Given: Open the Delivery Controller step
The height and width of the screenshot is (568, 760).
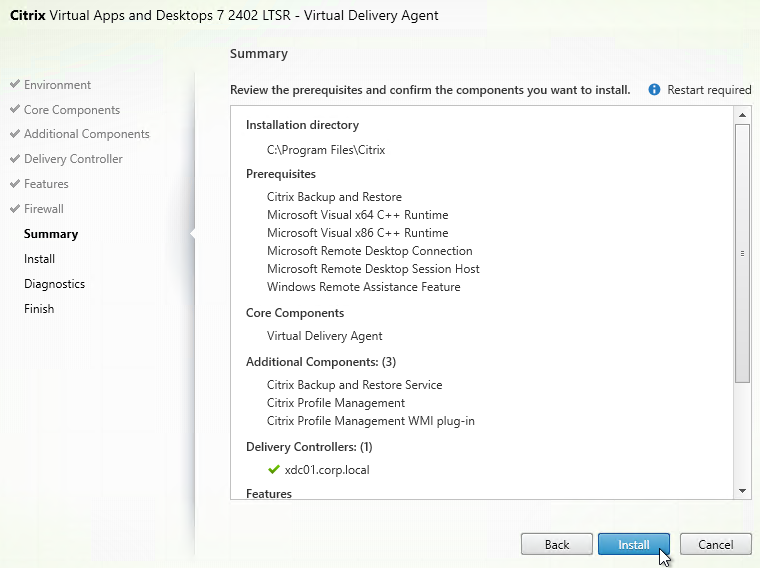Looking at the screenshot, I should [73, 158].
